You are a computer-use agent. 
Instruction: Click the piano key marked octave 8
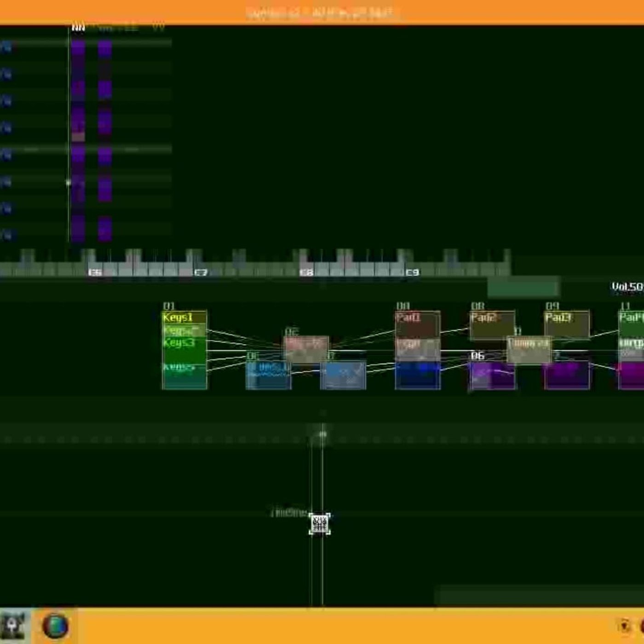pos(306,272)
